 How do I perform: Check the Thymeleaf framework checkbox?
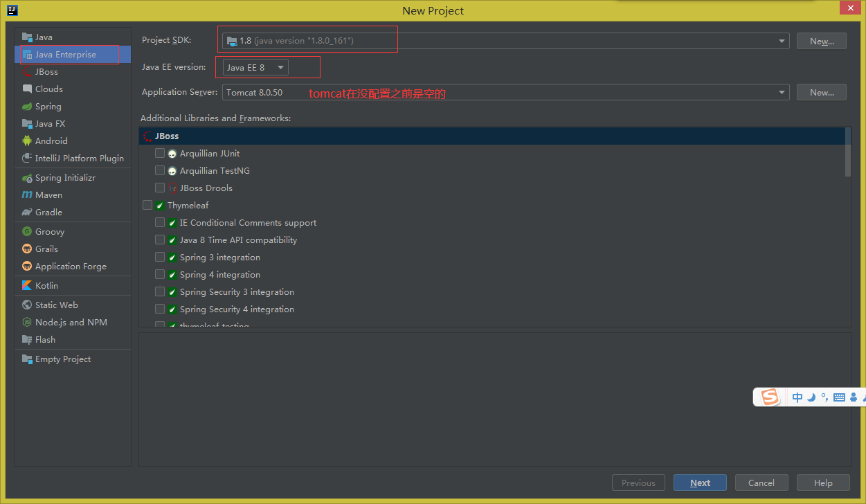tap(147, 205)
